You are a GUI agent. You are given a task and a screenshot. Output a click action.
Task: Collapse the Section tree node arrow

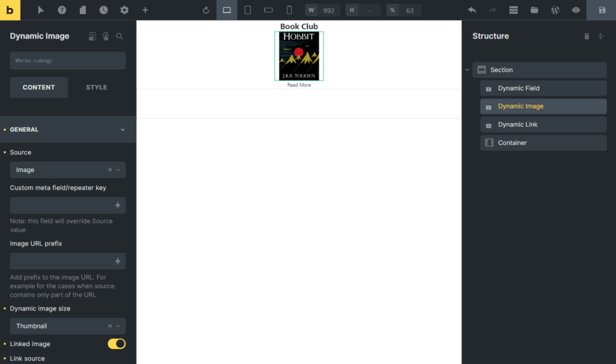click(467, 70)
